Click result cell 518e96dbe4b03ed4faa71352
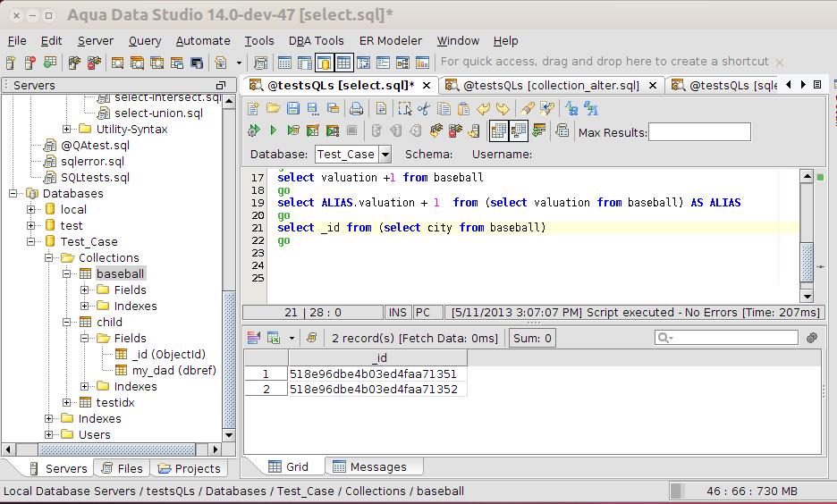 point(377,389)
